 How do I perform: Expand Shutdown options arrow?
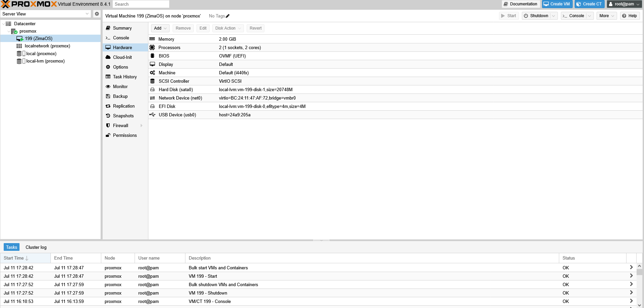coord(553,16)
